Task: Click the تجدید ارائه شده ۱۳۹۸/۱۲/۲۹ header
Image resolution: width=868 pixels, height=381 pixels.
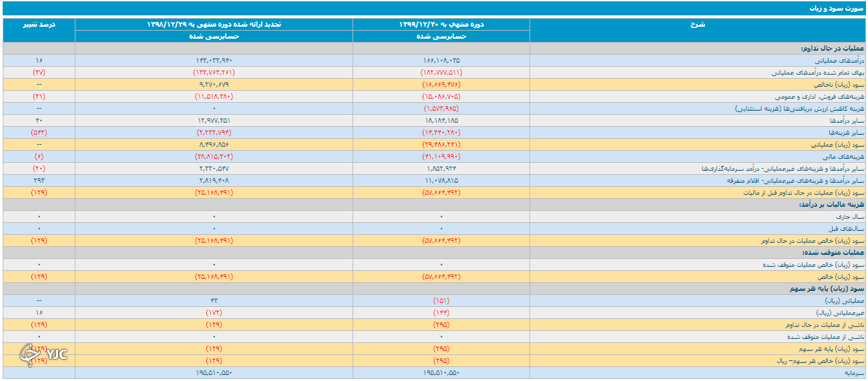Action: point(214,24)
